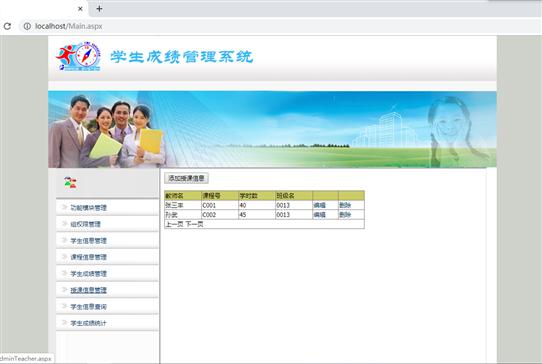Image resolution: width=542 pixels, height=364 pixels.
Task: Open 学生信息管理 in the sidebar
Action: (x=88, y=241)
